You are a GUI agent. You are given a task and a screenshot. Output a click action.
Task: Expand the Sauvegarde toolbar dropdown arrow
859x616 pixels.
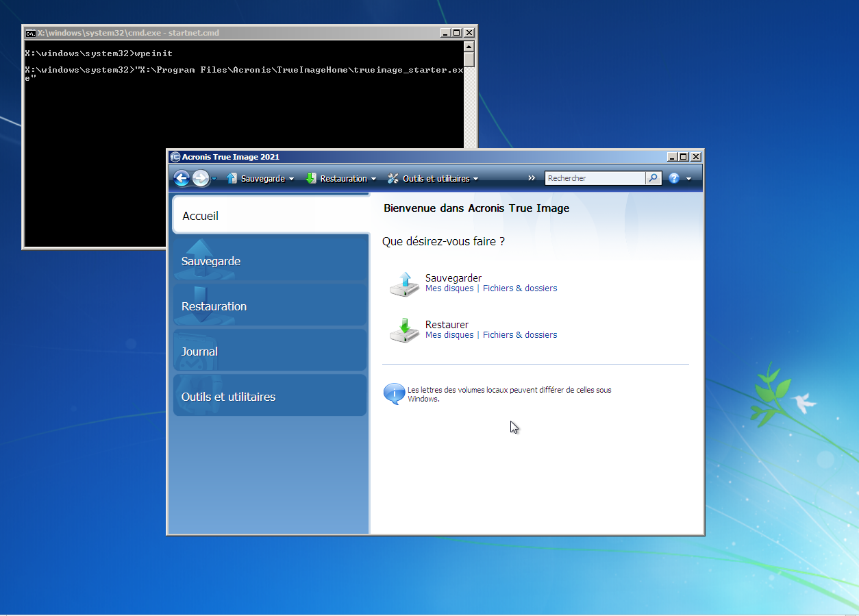[291, 179]
